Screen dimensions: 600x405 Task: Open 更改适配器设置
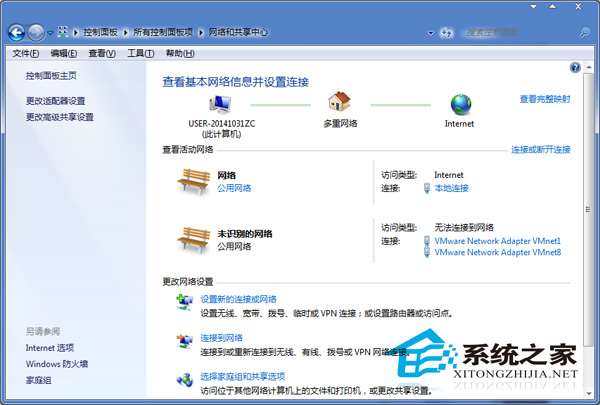tap(55, 101)
